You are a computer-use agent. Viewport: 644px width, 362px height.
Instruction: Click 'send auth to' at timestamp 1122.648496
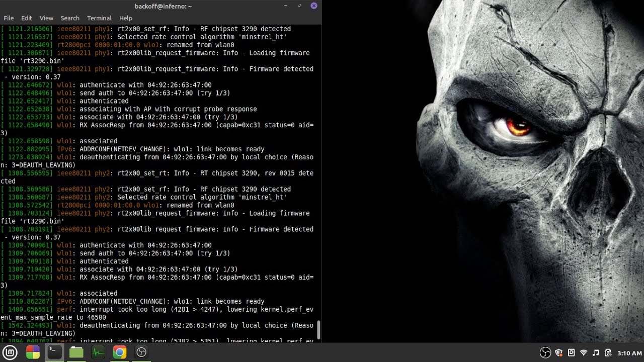[102, 94]
